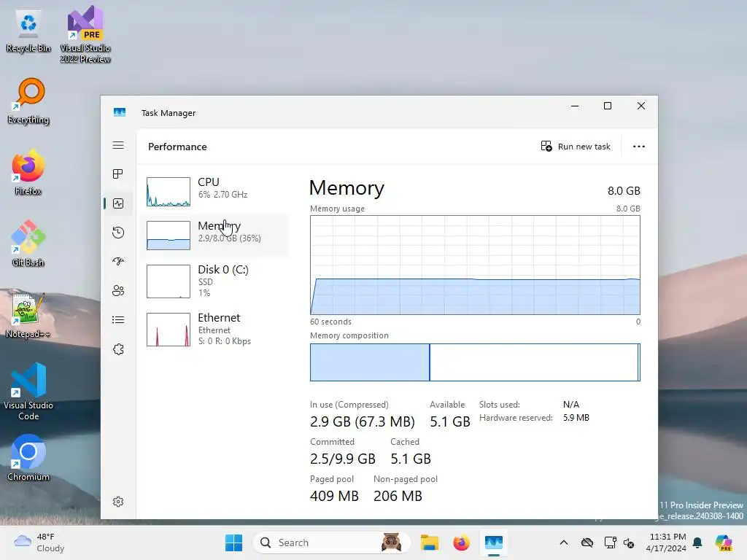Viewport: 747px width, 560px height.
Task: Select the Memory performance item
Action: [x=215, y=236]
